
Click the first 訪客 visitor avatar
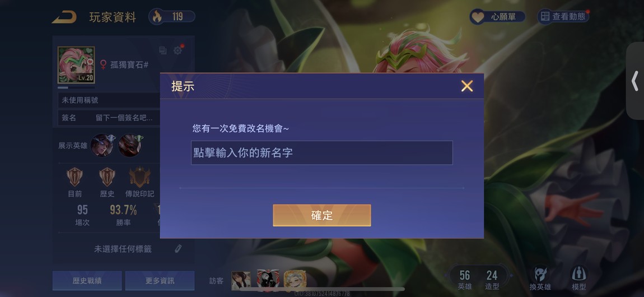tap(241, 281)
